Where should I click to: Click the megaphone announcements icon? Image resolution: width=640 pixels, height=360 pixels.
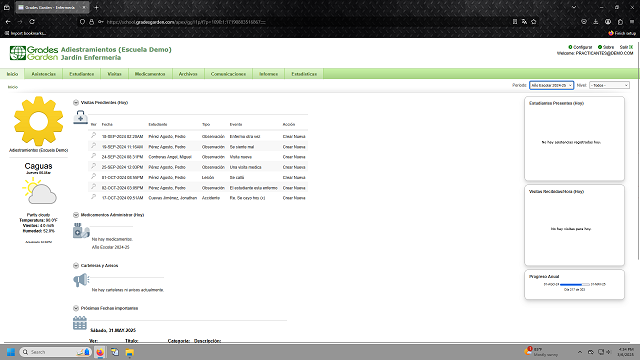coord(81,280)
